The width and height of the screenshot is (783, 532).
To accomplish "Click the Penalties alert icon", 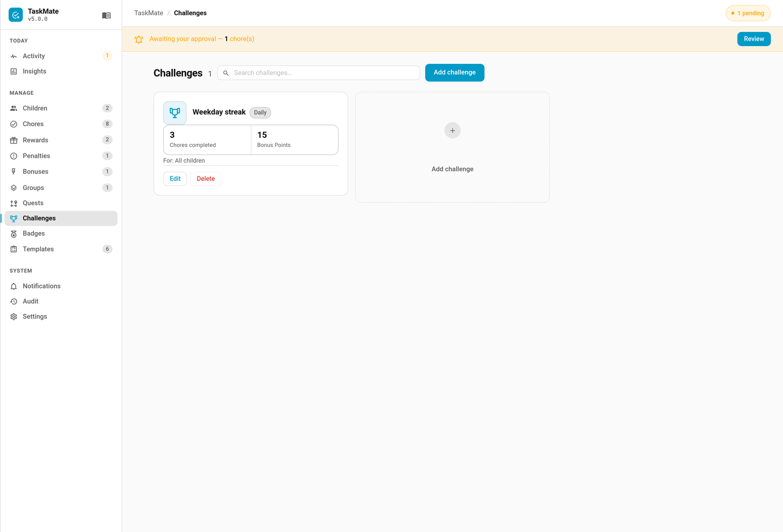I will [x=14, y=156].
